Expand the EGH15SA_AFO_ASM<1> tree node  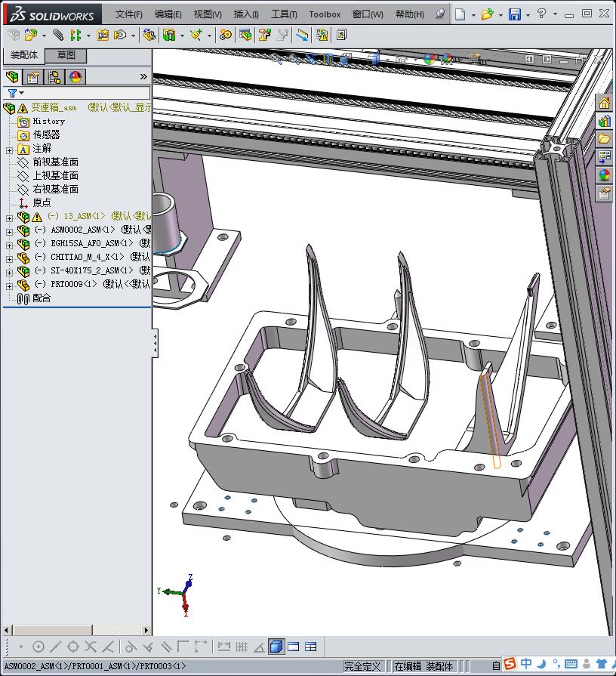pyautogui.click(x=9, y=245)
